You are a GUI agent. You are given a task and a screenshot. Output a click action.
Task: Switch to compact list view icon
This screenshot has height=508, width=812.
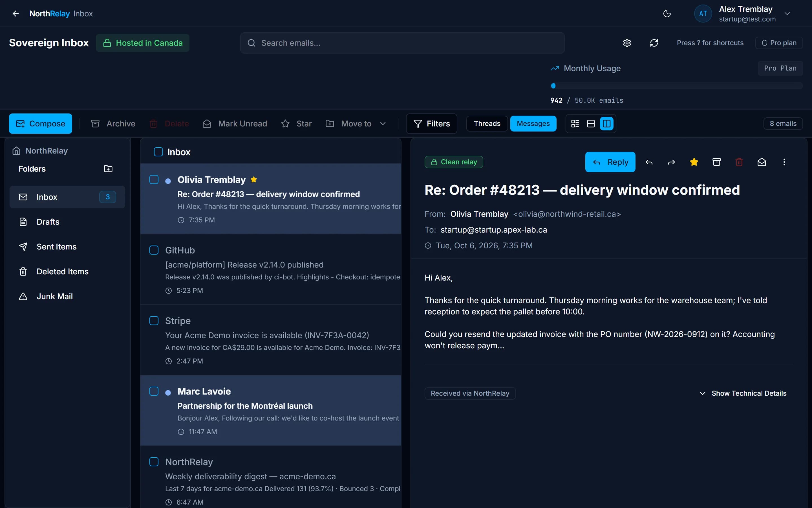tap(575, 124)
